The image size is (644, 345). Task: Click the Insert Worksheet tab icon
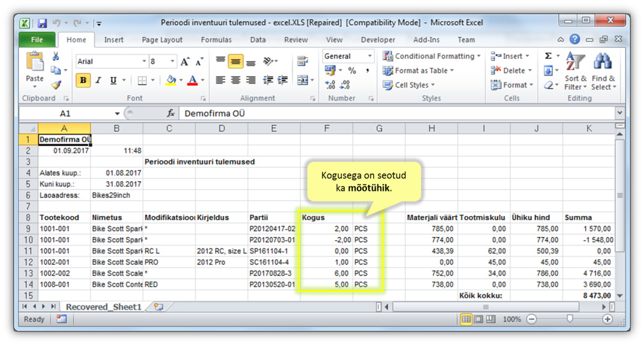(158, 307)
